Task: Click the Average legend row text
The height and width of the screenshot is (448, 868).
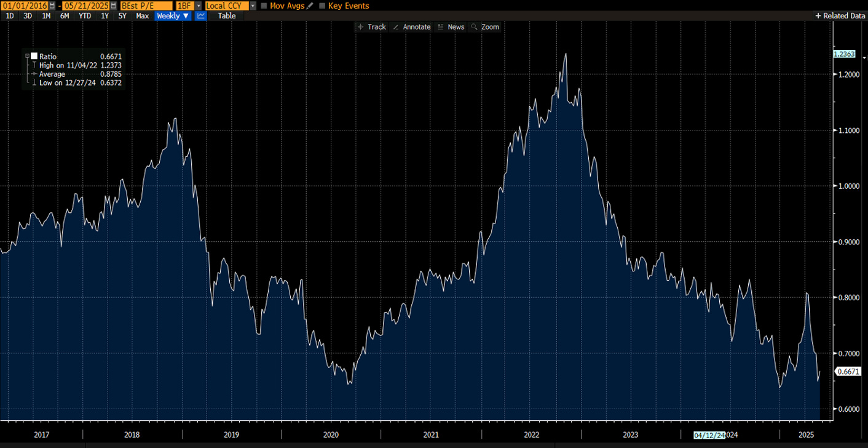Action: coord(52,74)
